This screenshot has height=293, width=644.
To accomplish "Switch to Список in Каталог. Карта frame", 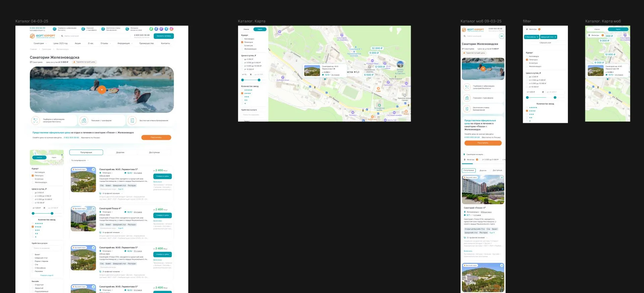I will (246, 29).
